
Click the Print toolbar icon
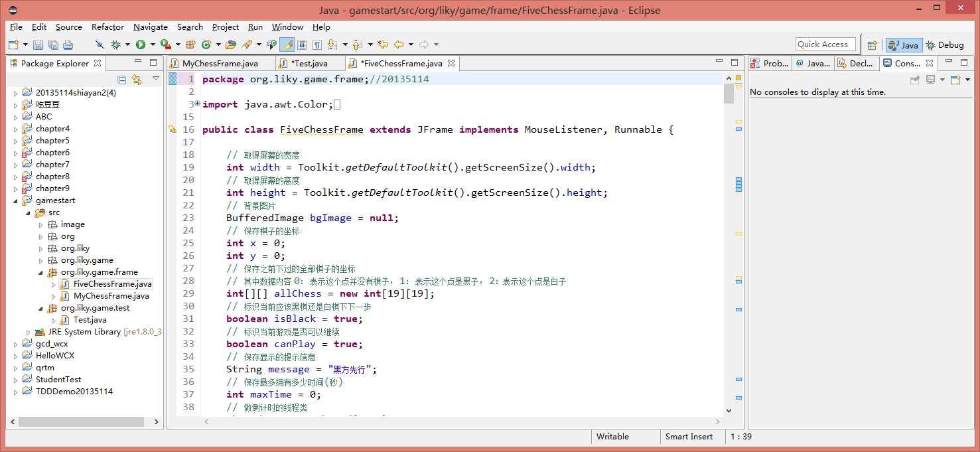(x=68, y=44)
